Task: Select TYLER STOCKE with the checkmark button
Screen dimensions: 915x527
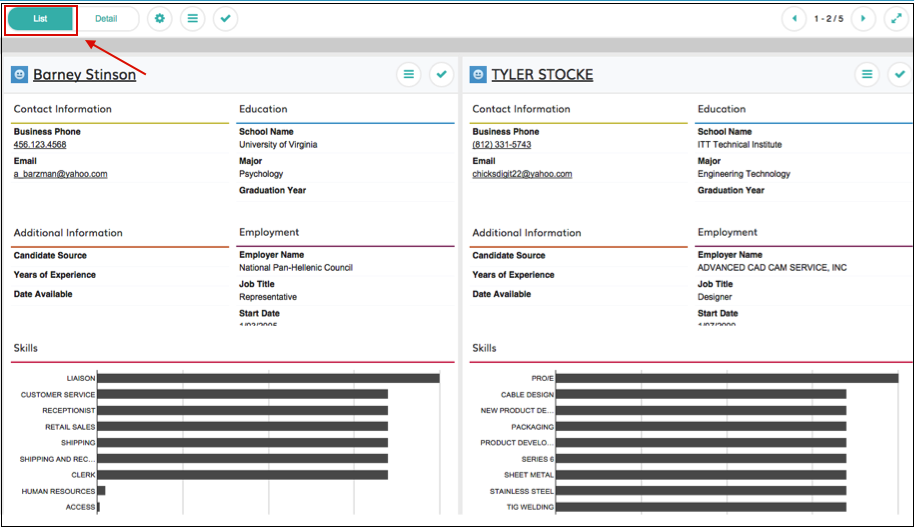Action: coord(900,74)
